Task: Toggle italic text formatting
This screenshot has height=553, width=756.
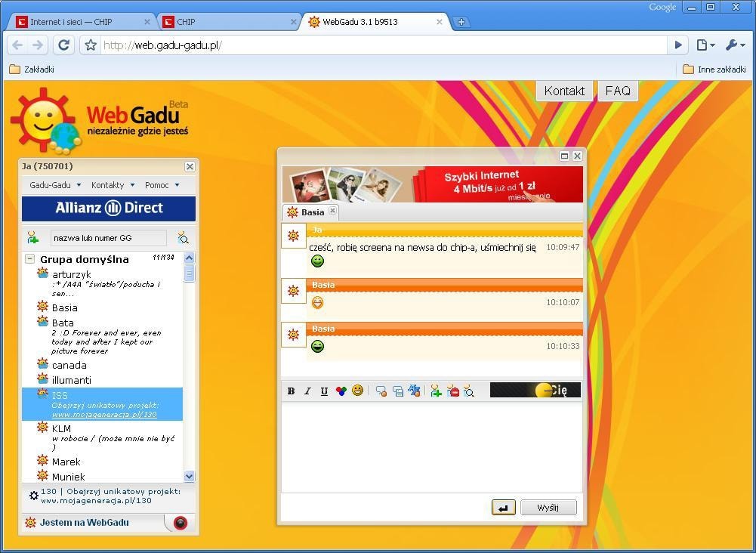Action: 307,391
